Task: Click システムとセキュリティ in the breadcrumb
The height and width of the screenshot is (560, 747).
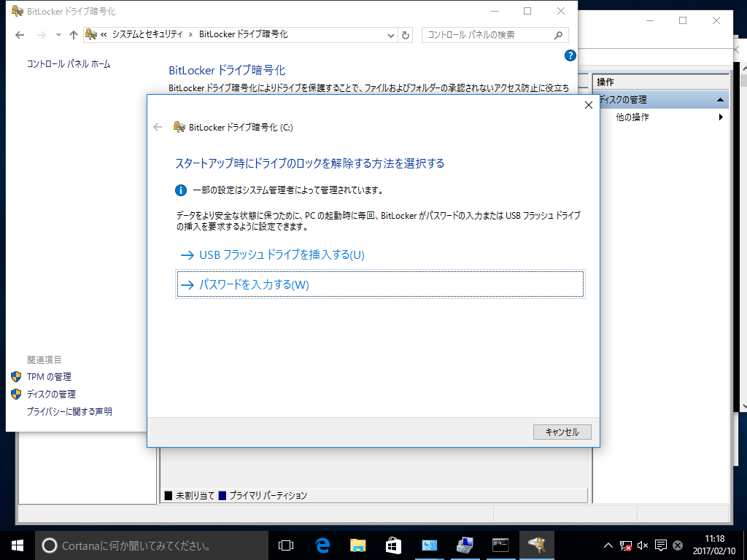Action: [147, 34]
